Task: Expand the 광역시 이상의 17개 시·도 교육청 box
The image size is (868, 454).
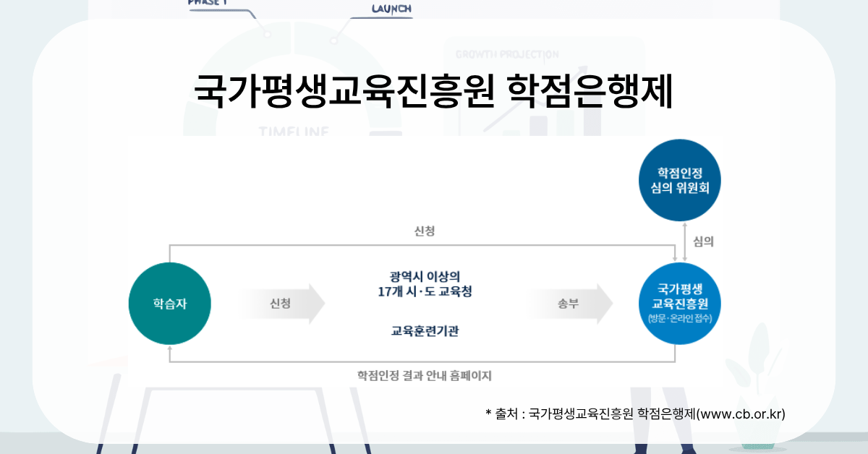Action: pos(425,285)
